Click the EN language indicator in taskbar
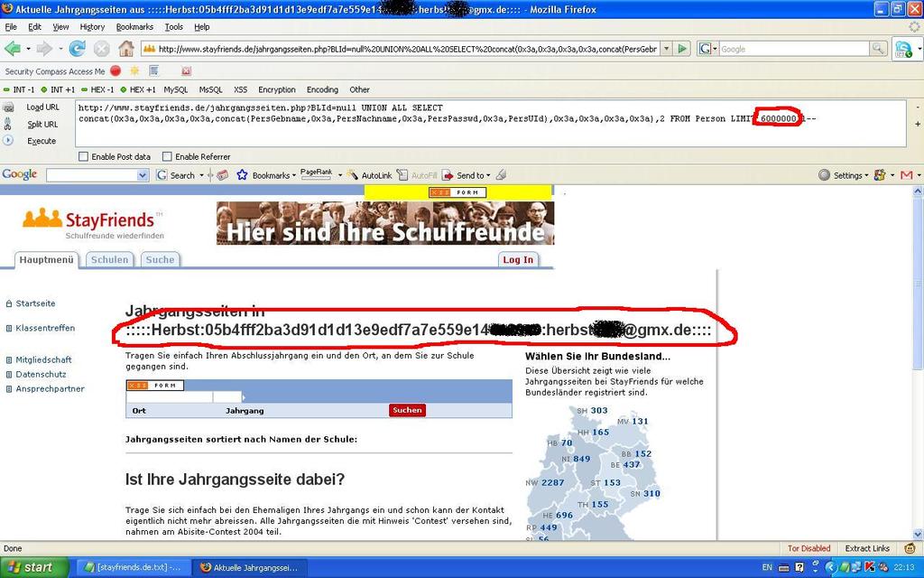Screen dimensions: 924x578 coord(767,567)
